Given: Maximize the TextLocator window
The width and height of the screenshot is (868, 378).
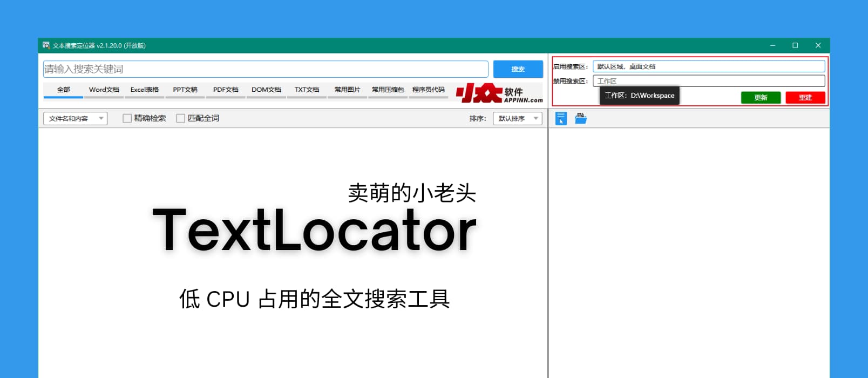Looking at the screenshot, I should click(795, 45).
